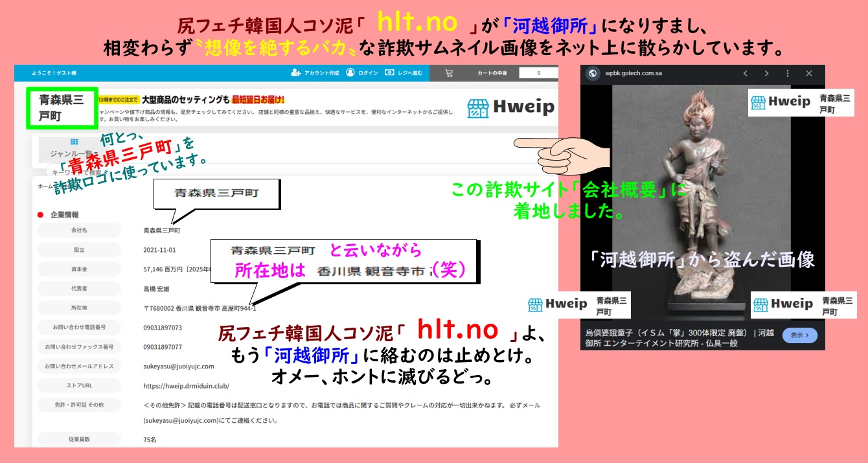Click the Hweip store logo in page header
The width and height of the screenshot is (868, 463).
tap(511, 108)
